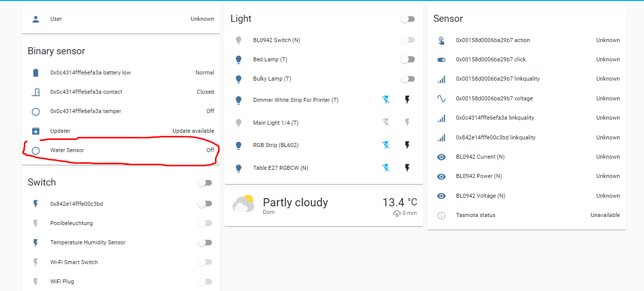The width and height of the screenshot is (644, 291).
Task: Click the door icon for contact sensor
Action: 35,92
